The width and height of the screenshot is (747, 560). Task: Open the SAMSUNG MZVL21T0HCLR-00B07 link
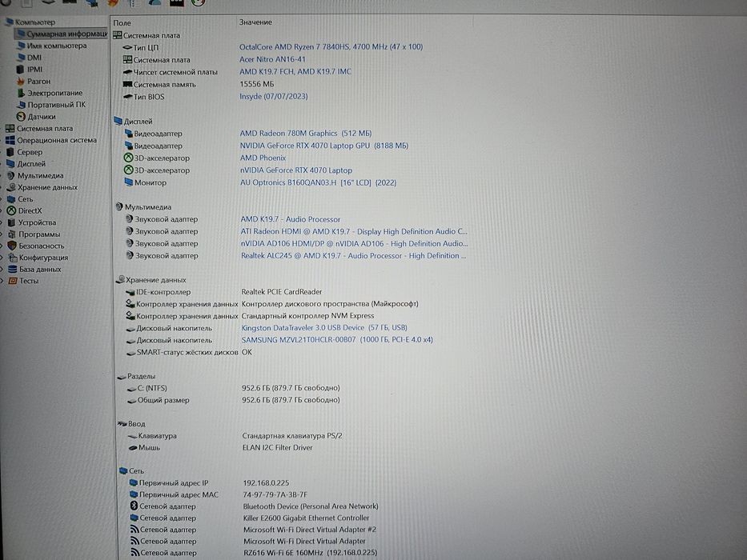coord(337,339)
